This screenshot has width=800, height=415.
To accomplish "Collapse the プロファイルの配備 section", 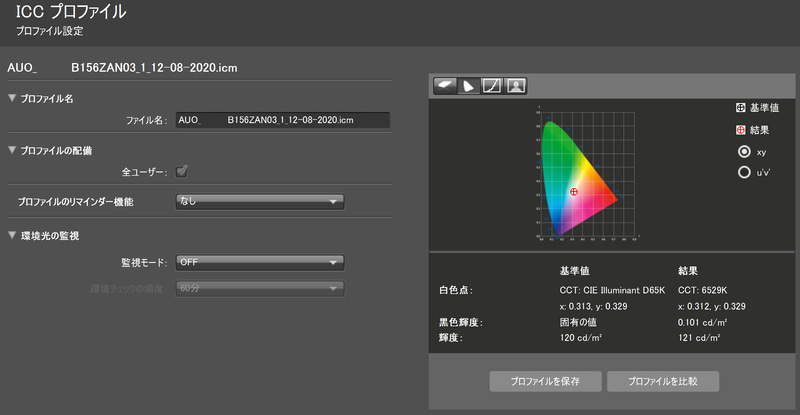I will [x=12, y=150].
